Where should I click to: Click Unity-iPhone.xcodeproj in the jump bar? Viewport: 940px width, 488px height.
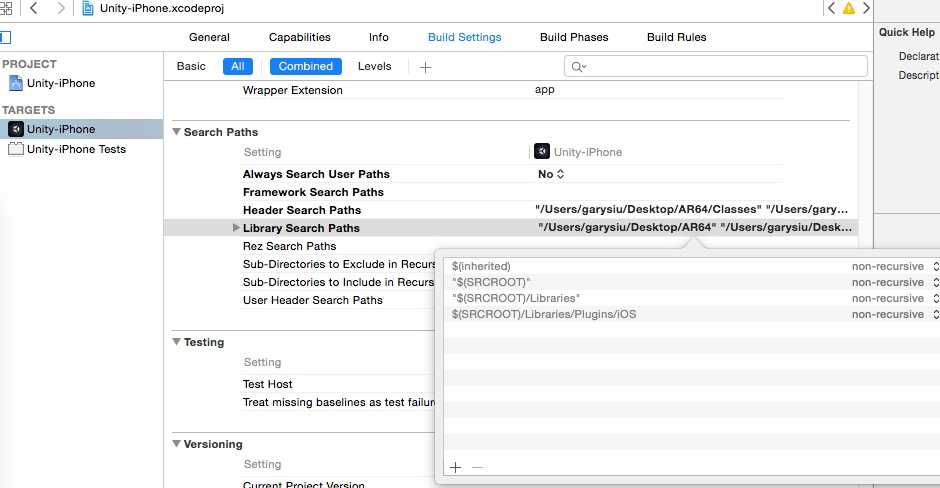(x=162, y=8)
